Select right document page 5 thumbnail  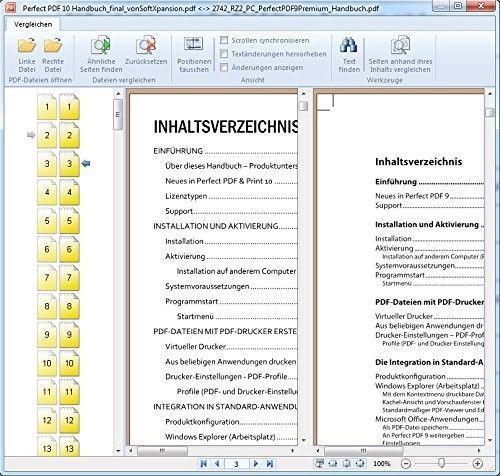[69, 221]
